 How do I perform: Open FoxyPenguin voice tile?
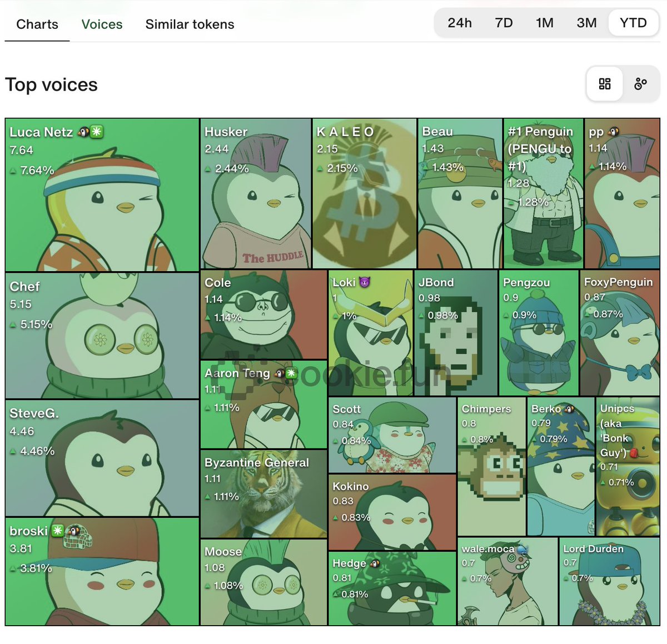pyautogui.click(x=620, y=333)
